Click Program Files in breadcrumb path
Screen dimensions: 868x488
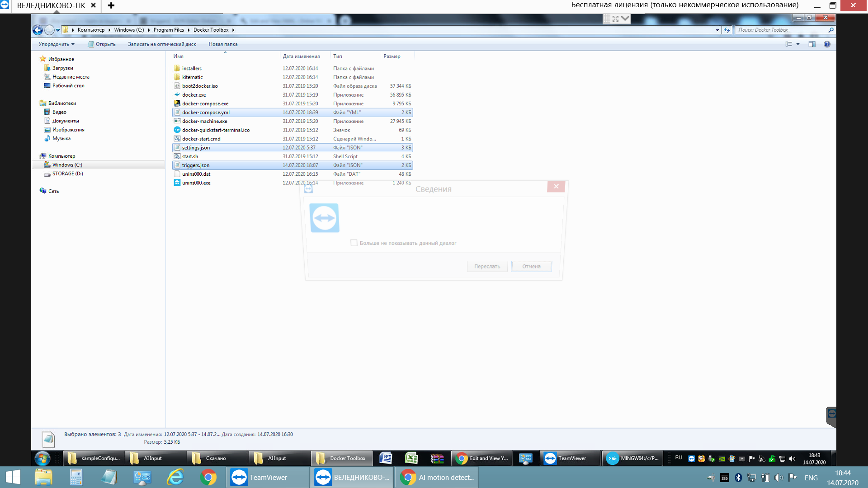(169, 30)
